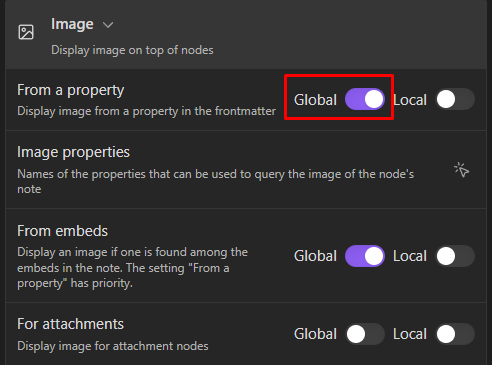Click the Global label in For attachments row
492x365 pixels.
coord(315,334)
